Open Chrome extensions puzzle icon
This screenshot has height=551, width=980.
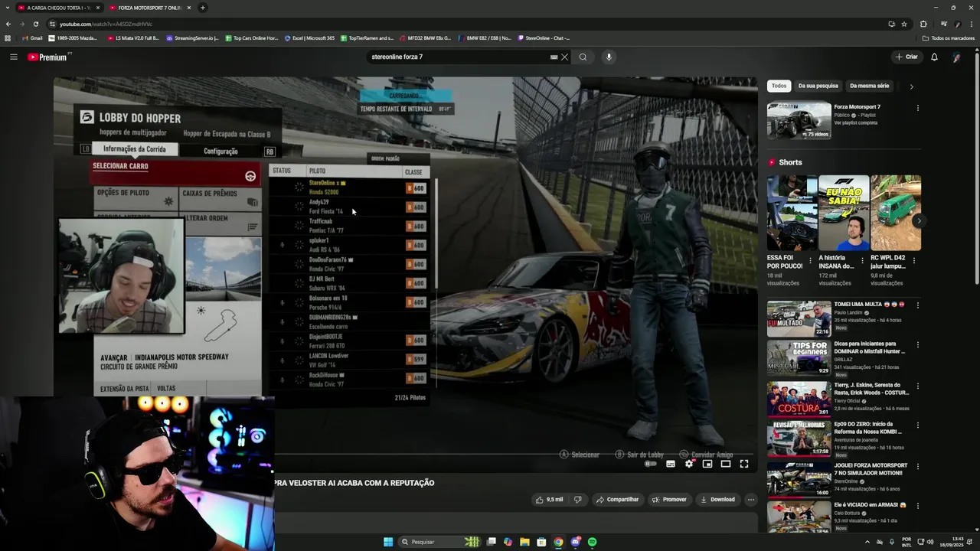coord(923,24)
